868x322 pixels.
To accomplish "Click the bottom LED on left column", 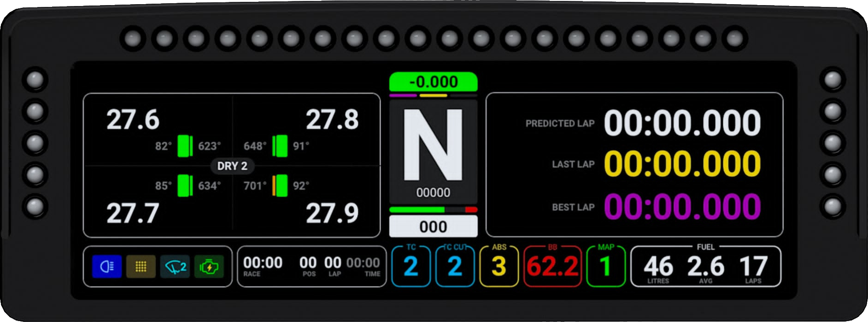I will click(x=35, y=206).
